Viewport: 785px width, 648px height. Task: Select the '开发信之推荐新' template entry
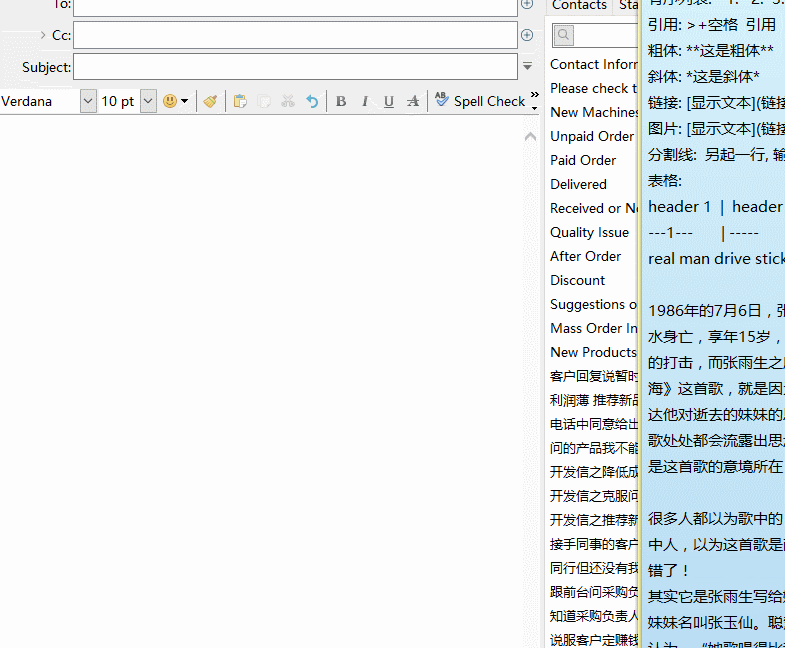594,520
